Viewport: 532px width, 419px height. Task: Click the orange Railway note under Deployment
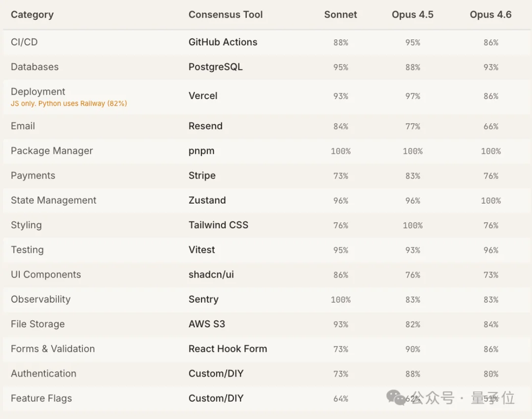pos(69,104)
